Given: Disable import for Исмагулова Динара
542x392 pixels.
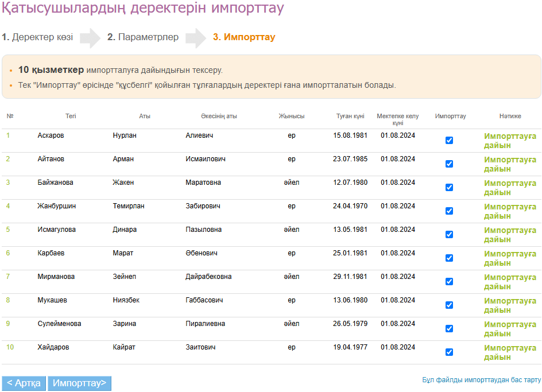Looking at the screenshot, I should [449, 234].
